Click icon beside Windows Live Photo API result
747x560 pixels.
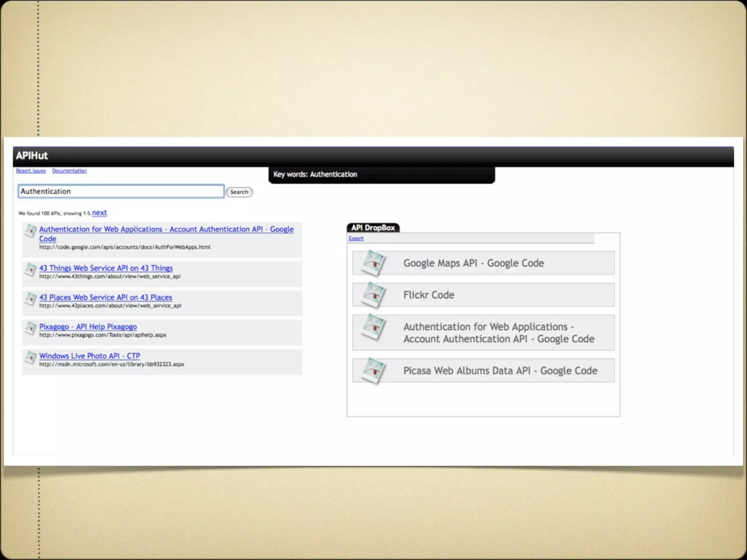[x=31, y=358]
